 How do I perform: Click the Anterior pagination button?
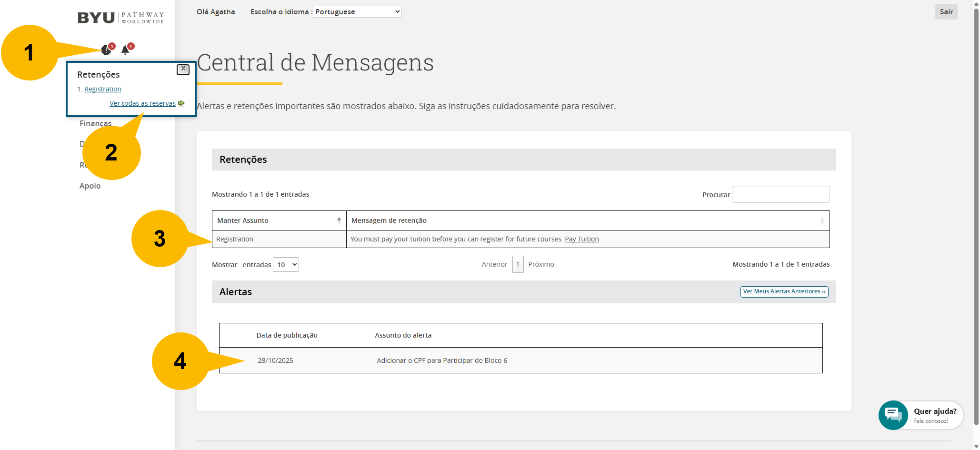[494, 264]
